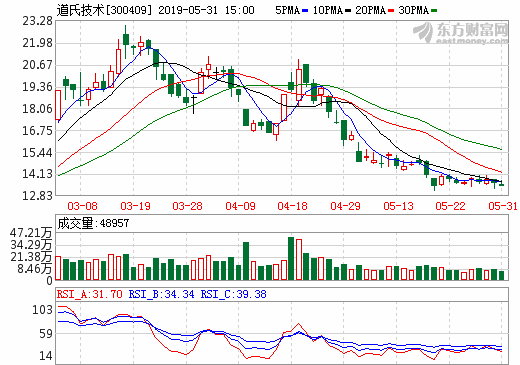
Task: Click the volume readout 成交量:48957
Action: pyautogui.click(x=93, y=223)
